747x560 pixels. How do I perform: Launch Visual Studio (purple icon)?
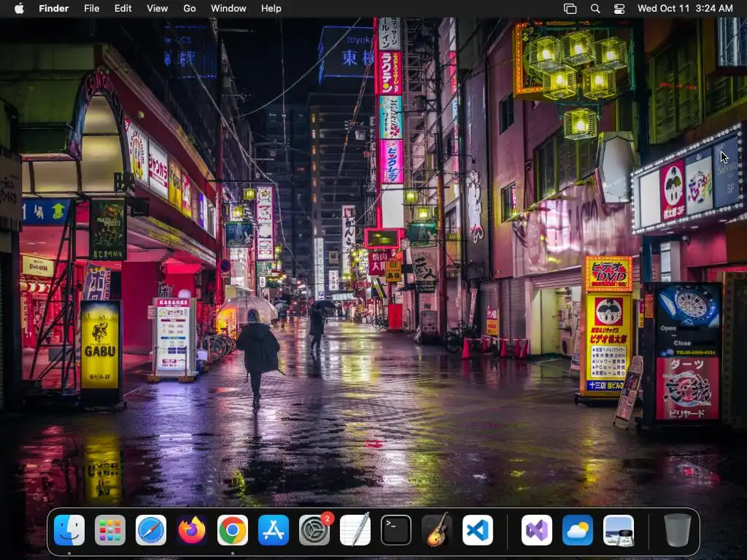pos(537,530)
